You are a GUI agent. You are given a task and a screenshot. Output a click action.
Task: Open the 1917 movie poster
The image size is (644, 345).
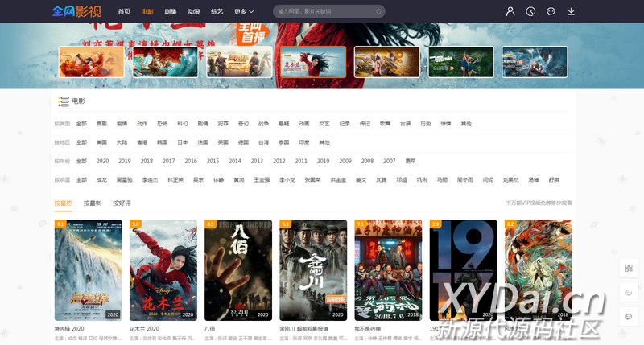464,270
